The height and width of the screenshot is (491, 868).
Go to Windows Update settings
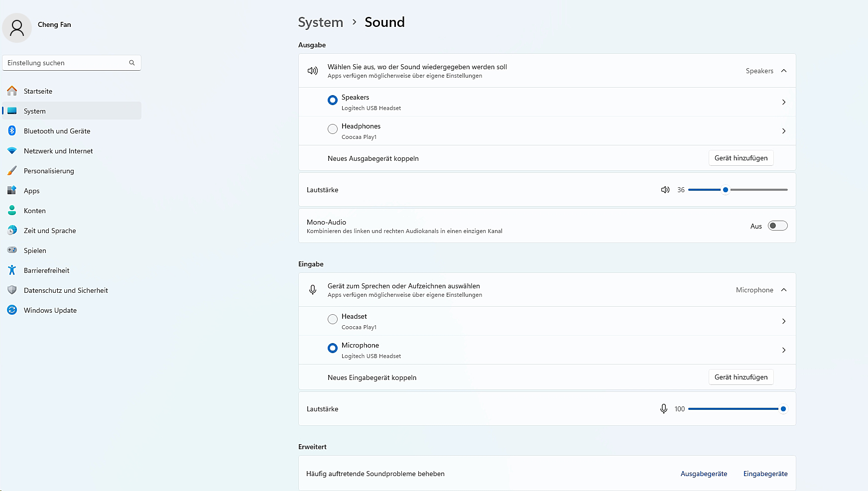tap(72, 310)
